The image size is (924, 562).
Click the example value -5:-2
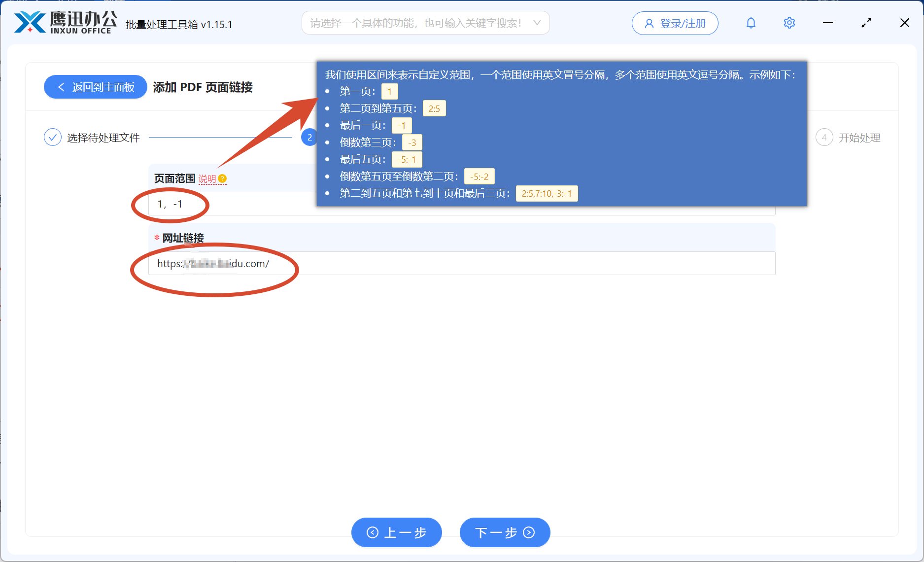tap(479, 176)
